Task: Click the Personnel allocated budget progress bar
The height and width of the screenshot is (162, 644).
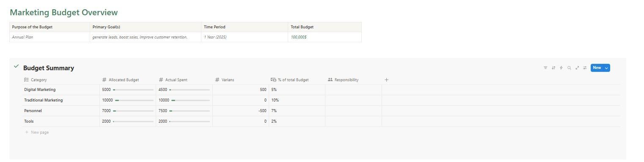Action: click(x=133, y=111)
